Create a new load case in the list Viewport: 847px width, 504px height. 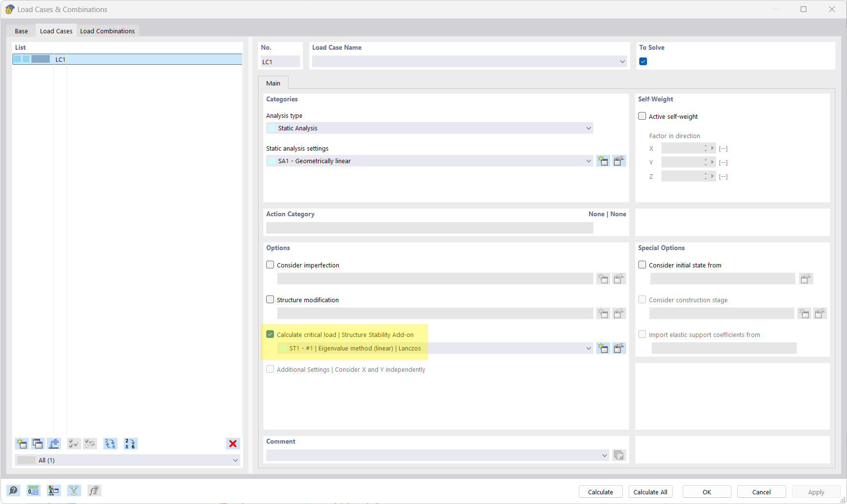(21, 444)
